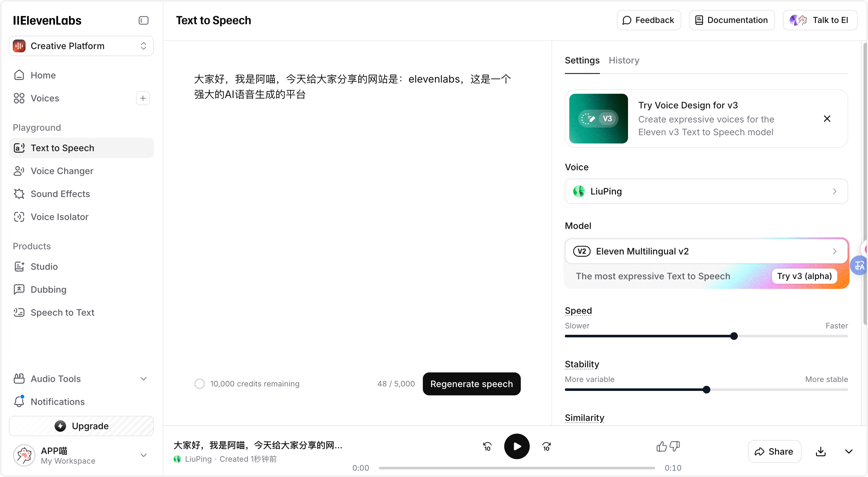Click the IIElevenLabs logo
868x477 pixels.
[x=47, y=20]
